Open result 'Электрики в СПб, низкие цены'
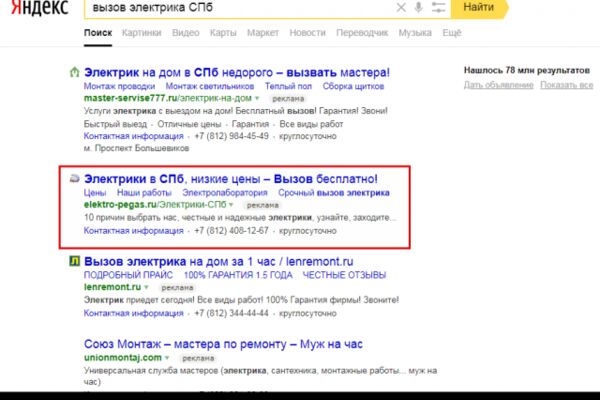 pos(231,179)
